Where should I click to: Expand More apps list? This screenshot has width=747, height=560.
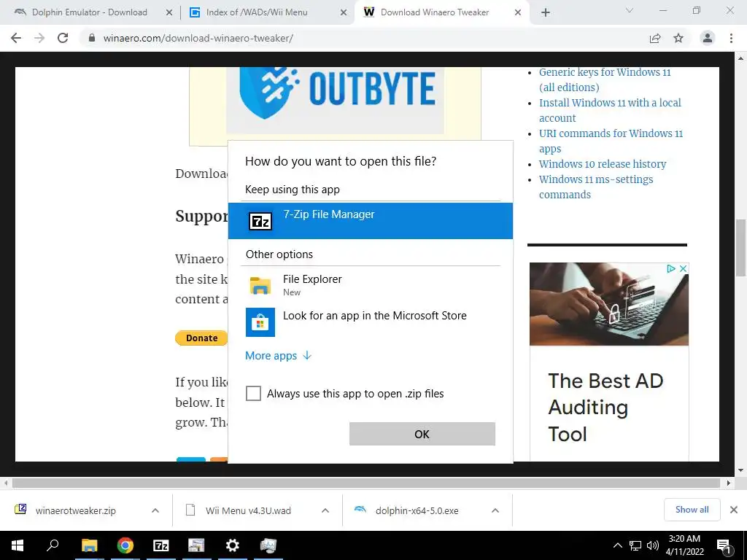pos(278,356)
